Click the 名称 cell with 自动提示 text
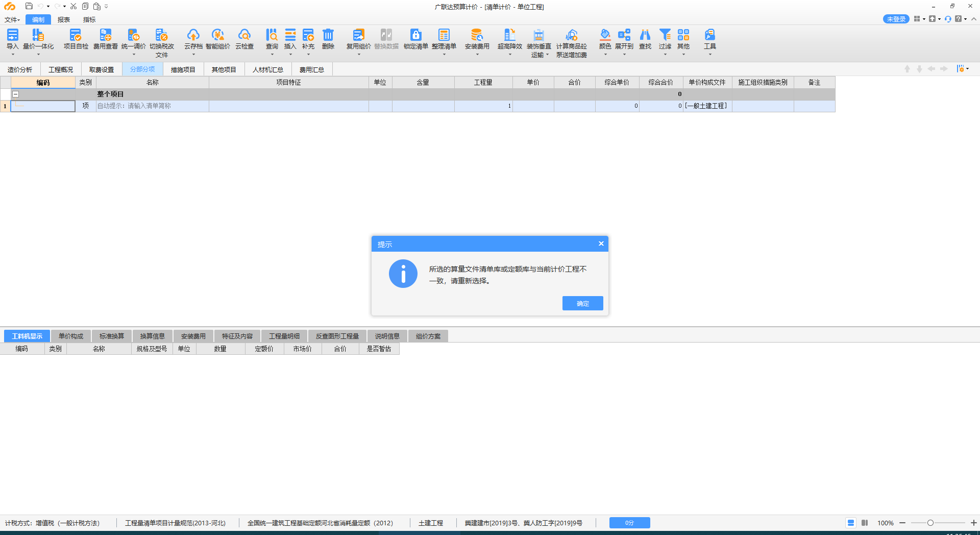Image resolution: width=980 pixels, height=535 pixels. click(153, 106)
